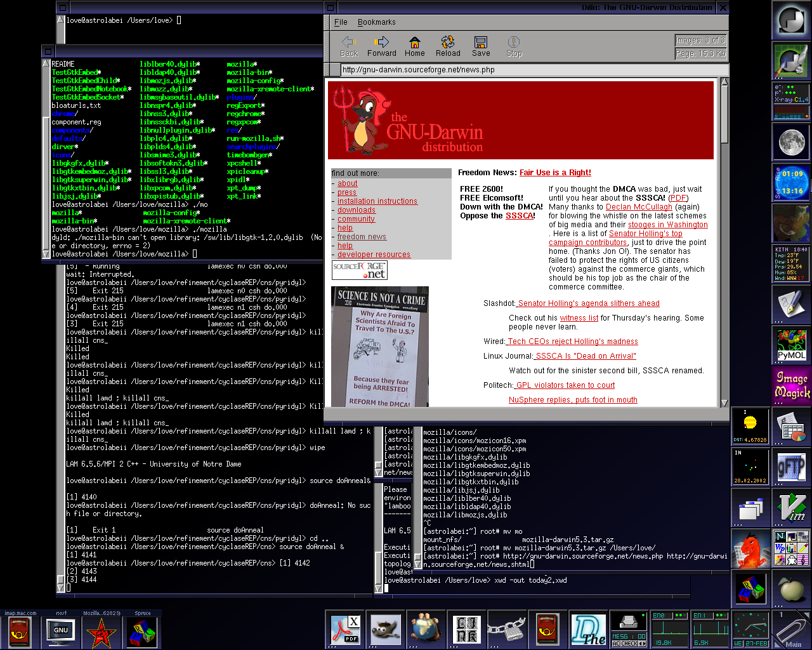Open the 'freedom news' sidebar link
The image size is (812, 650).
[x=362, y=237]
